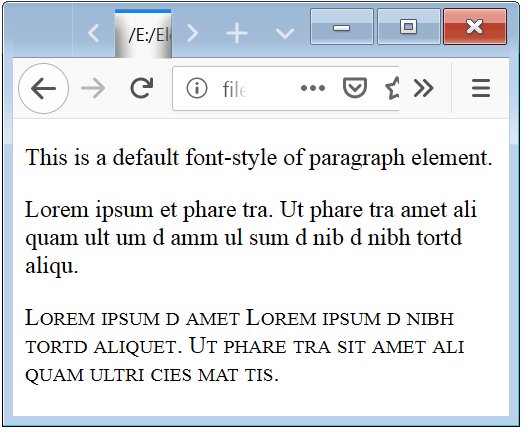Open the Firefox hamburger menu

(481, 88)
